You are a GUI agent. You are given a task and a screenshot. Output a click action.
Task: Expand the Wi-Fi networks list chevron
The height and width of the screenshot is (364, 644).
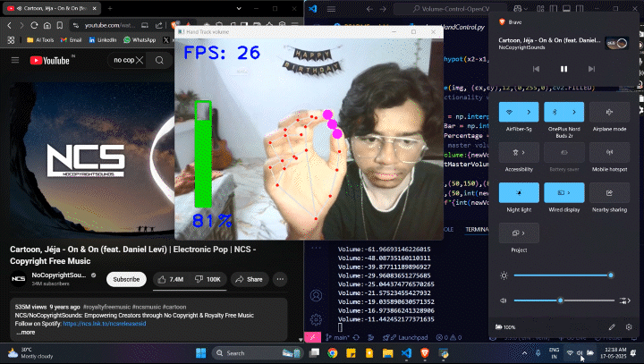(x=529, y=112)
